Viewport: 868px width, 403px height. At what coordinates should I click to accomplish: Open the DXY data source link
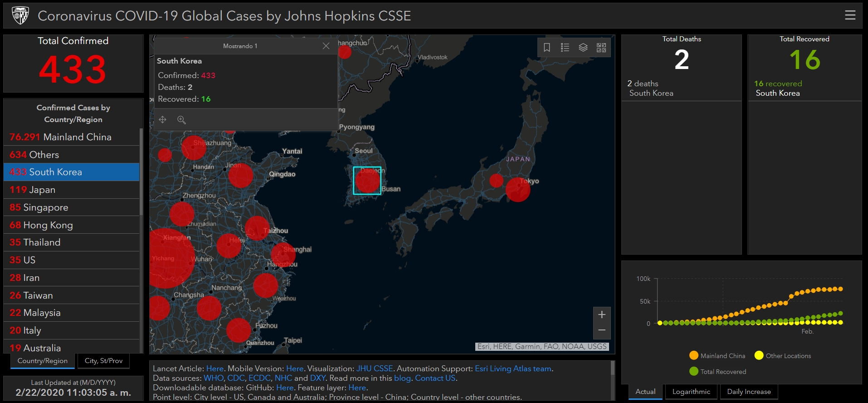tap(318, 378)
